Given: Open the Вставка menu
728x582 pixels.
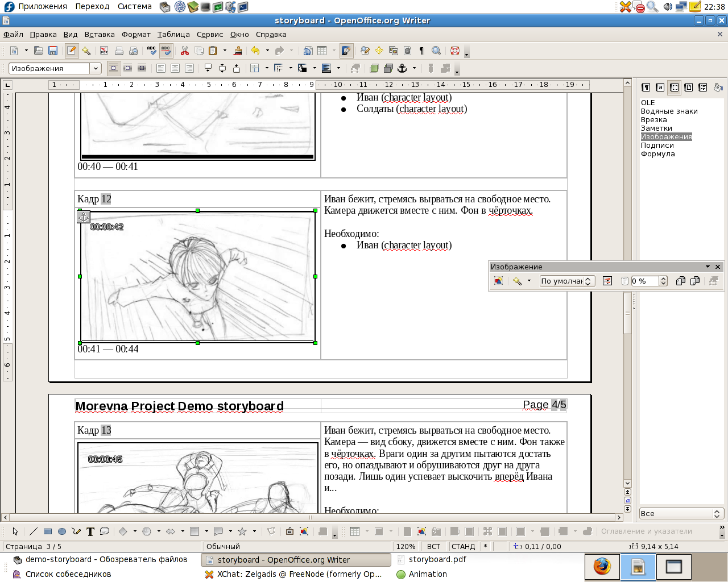Looking at the screenshot, I should click(100, 35).
